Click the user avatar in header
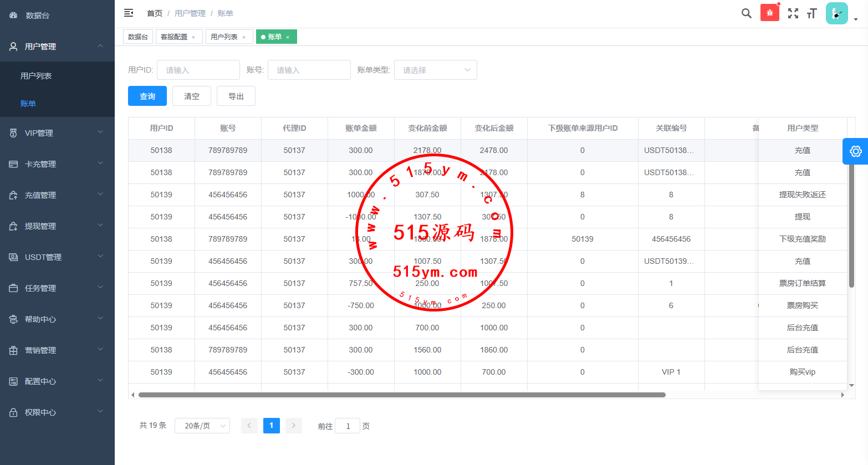This screenshot has height=465, width=868. 836,13
